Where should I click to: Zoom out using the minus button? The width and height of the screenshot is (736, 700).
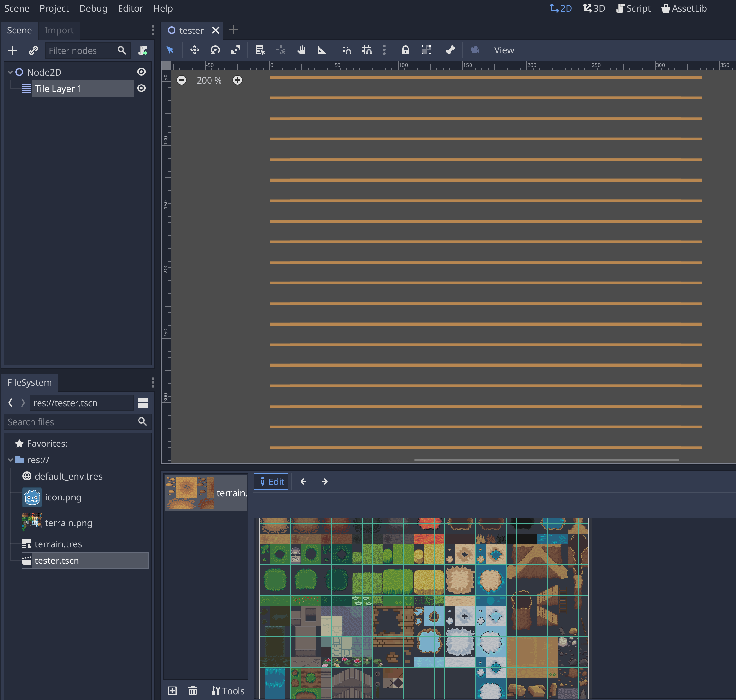[182, 80]
